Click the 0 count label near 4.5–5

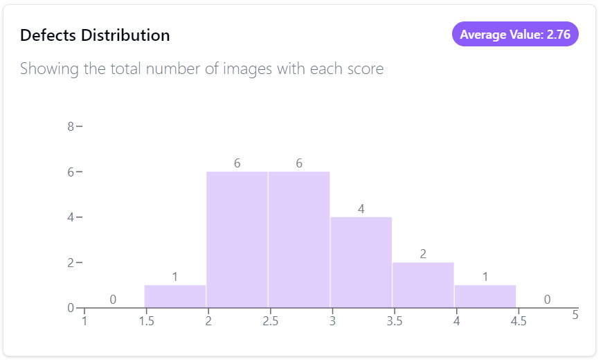click(547, 300)
